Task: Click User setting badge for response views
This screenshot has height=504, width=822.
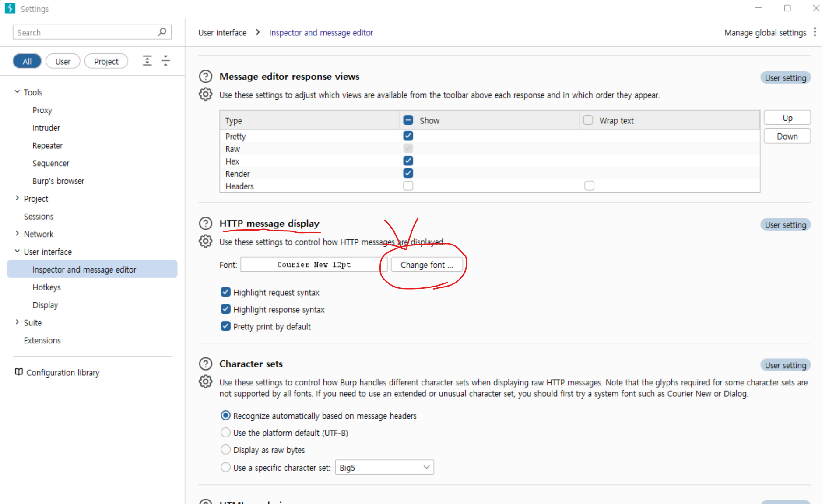Action: click(785, 78)
